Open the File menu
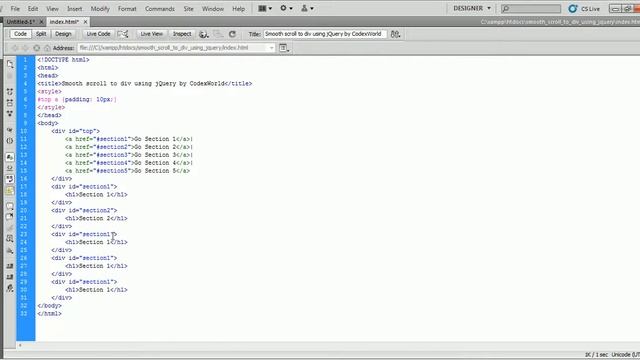The image size is (640, 360). [x=15, y=9]
